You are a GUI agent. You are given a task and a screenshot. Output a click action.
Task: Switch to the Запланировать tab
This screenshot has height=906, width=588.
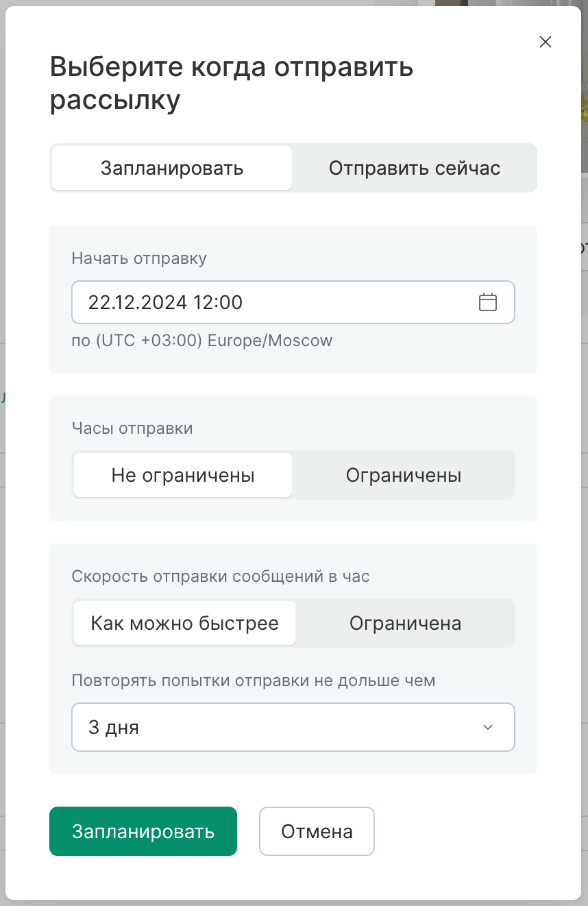click(x=171, y=168)
